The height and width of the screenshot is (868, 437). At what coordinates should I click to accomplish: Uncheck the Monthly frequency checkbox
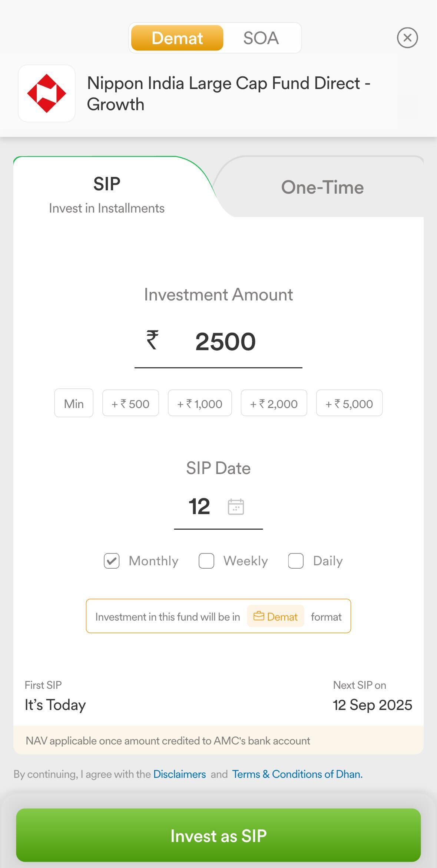pyautogui.click(x=112, y=561)
